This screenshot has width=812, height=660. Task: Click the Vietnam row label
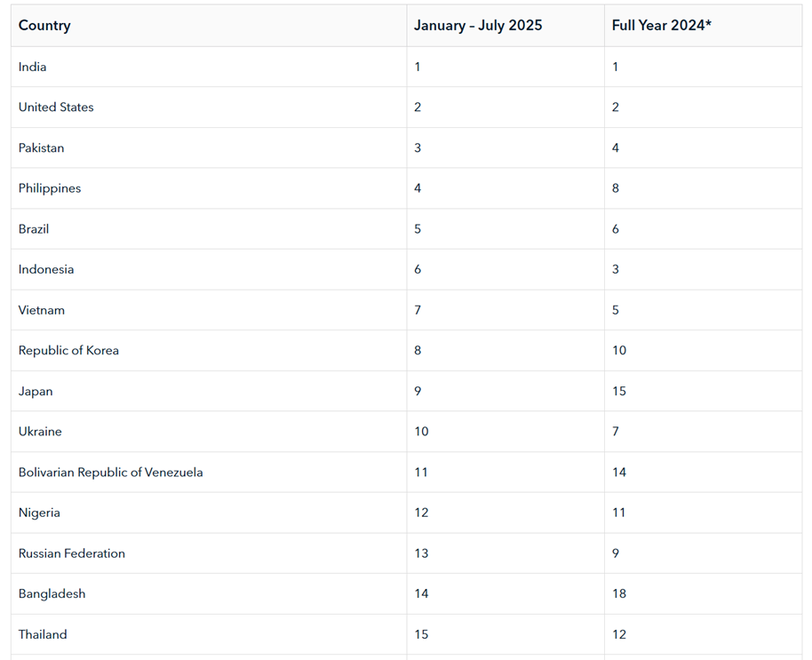(x=42, y=310)
